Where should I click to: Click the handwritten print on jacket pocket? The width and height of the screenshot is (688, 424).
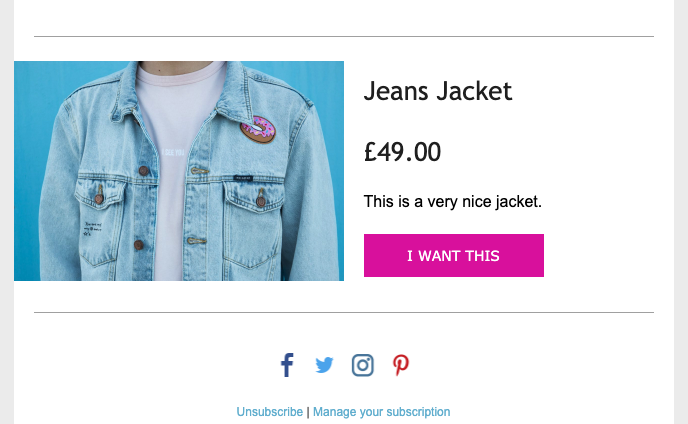(92, 229)
